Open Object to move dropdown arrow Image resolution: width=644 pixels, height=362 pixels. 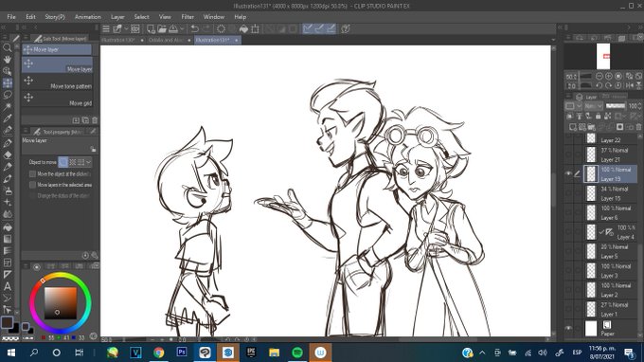(x=88, y=162)
